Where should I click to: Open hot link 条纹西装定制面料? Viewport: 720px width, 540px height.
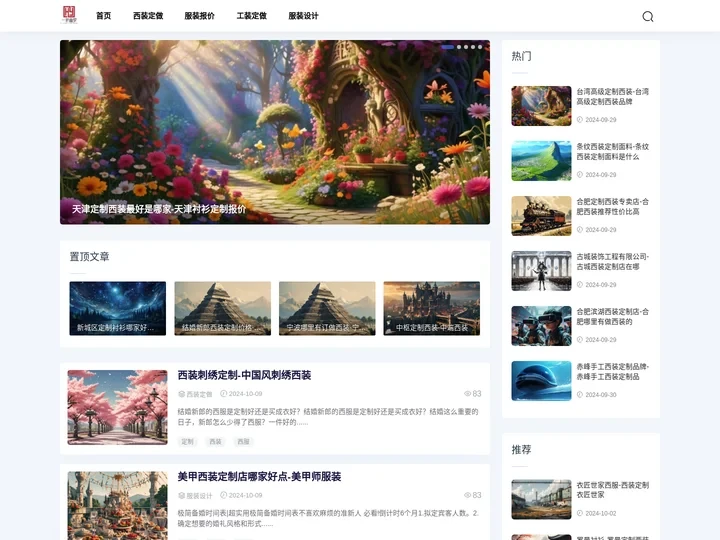[613, 152]
